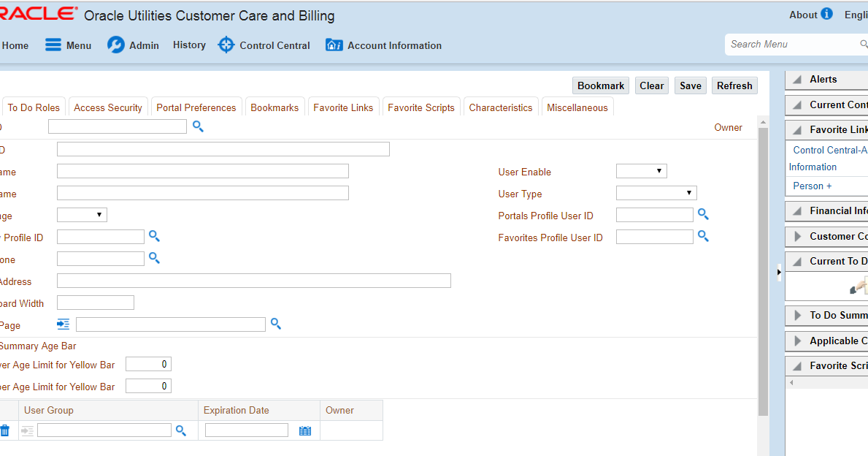Image resolution: width=868 pixels, height=456 pixels.
Task: Click the Bookmark button
Action: [601, 85]
